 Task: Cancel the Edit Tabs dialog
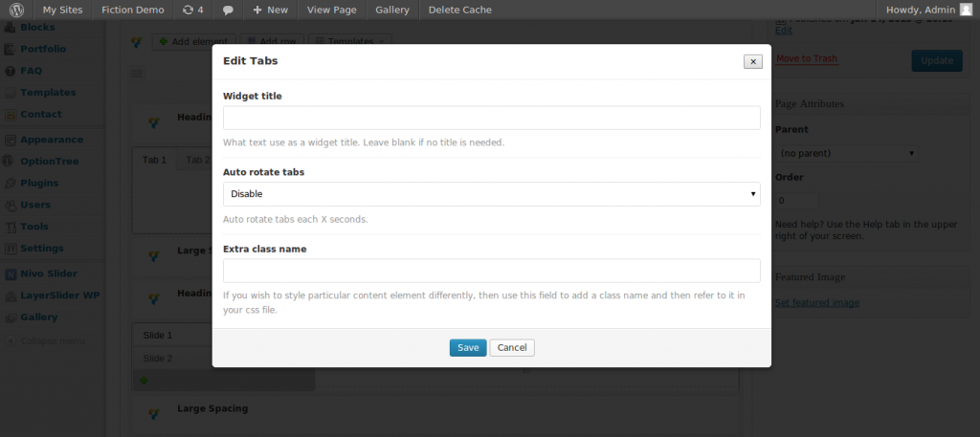[x=512, y=348]
